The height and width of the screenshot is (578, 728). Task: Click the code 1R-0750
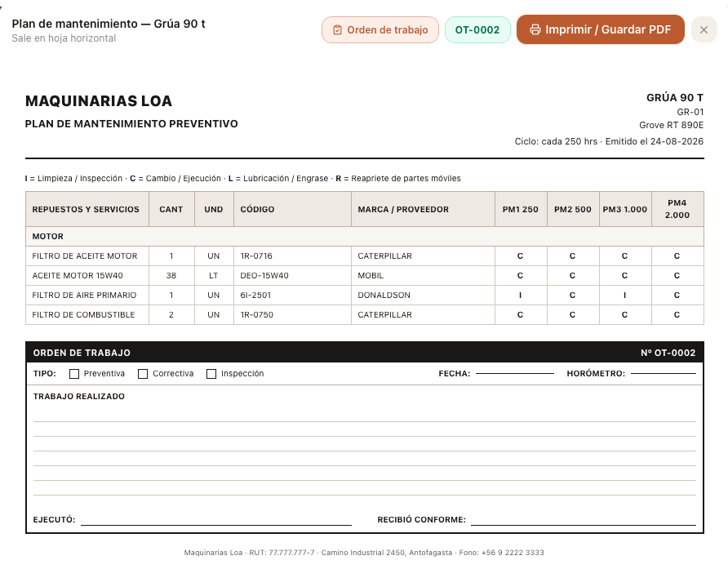[257, 315]
